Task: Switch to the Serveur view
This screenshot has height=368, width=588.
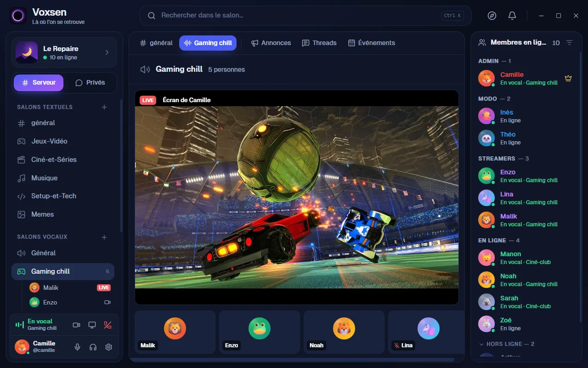Action: click(39, 83)
